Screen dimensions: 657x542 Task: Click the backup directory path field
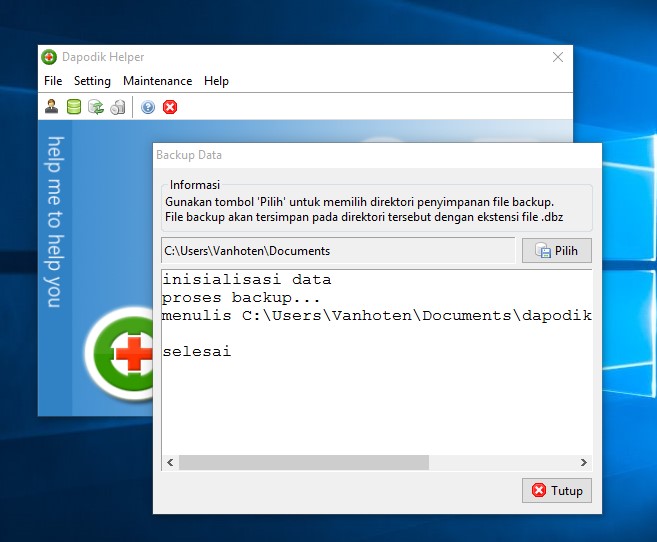click(x=338, y=250)
